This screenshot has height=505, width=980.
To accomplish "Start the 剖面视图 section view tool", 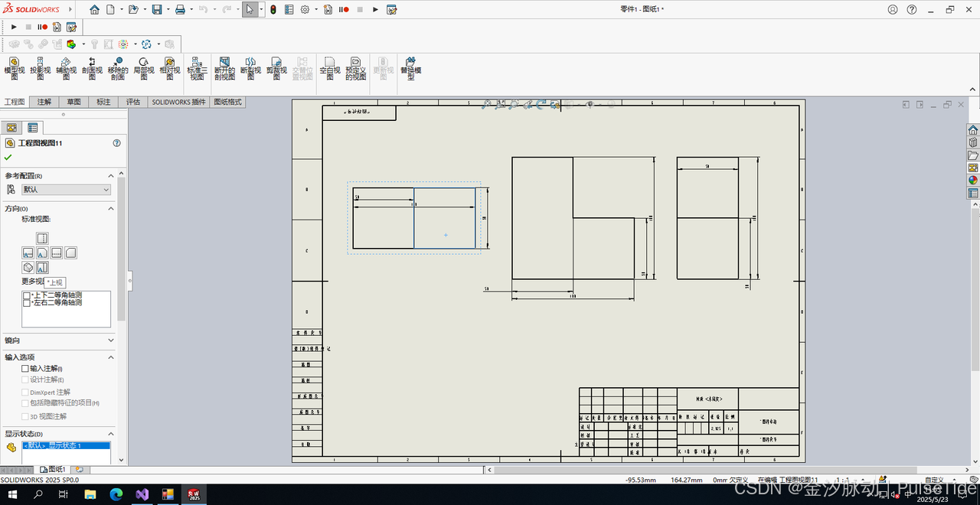I will point(92,68).
